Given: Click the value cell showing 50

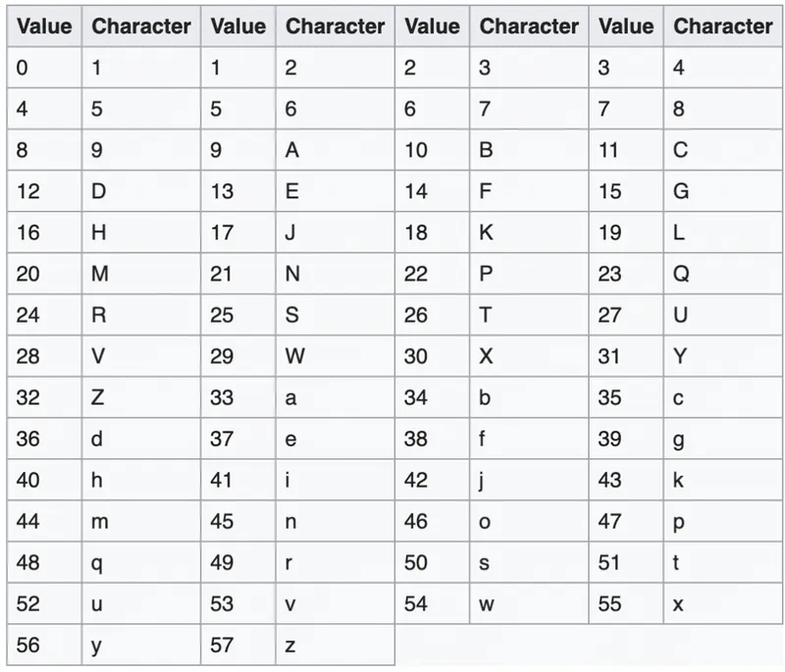Looking at the screenshot, I should [x=432, y=562].
